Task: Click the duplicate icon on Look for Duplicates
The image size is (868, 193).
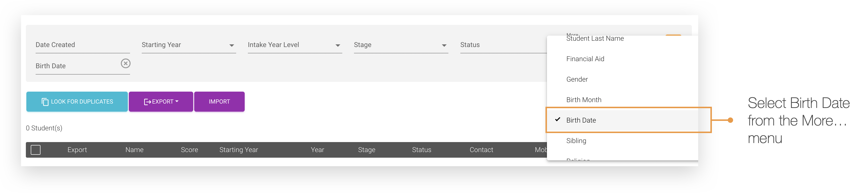Action: pos(45,102)
